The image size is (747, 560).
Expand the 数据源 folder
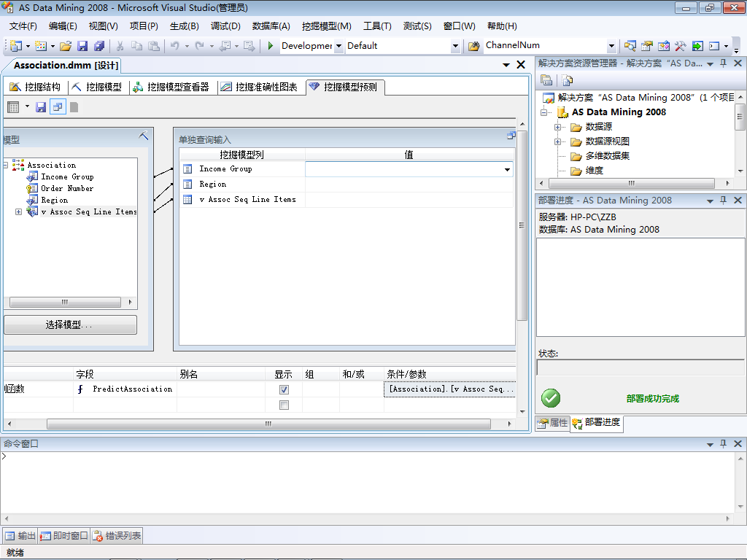pyautogui.click(x=557, y=127)
